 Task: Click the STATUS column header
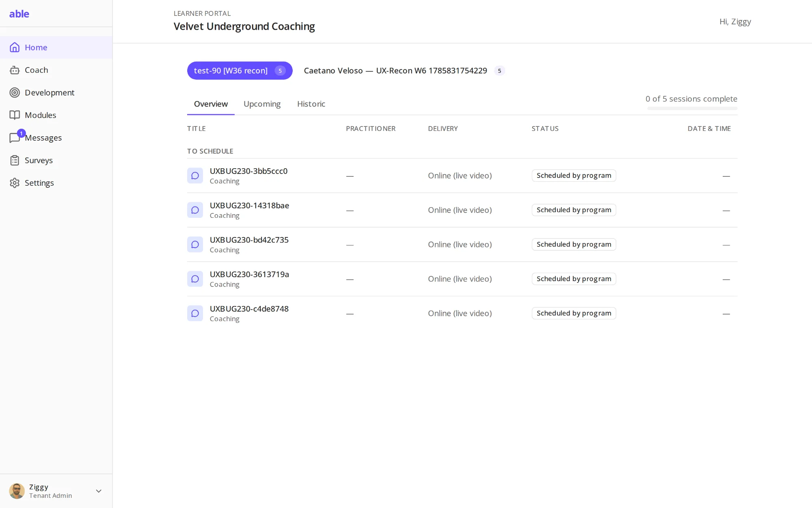click(545, 128)
